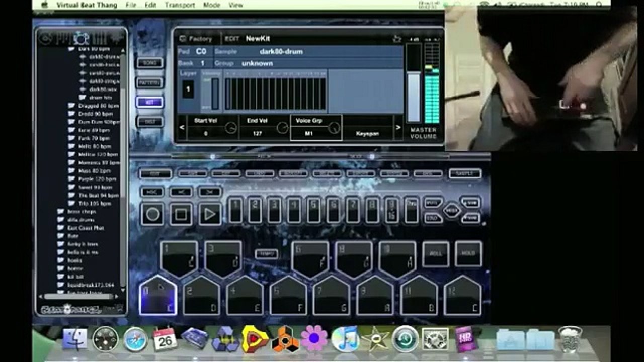Click the Keyspan parameter cell

point(367,129)
